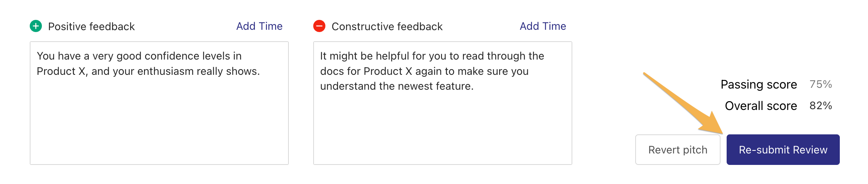
Task: Click the 82% overall score value
Action: tap(820, 106)
